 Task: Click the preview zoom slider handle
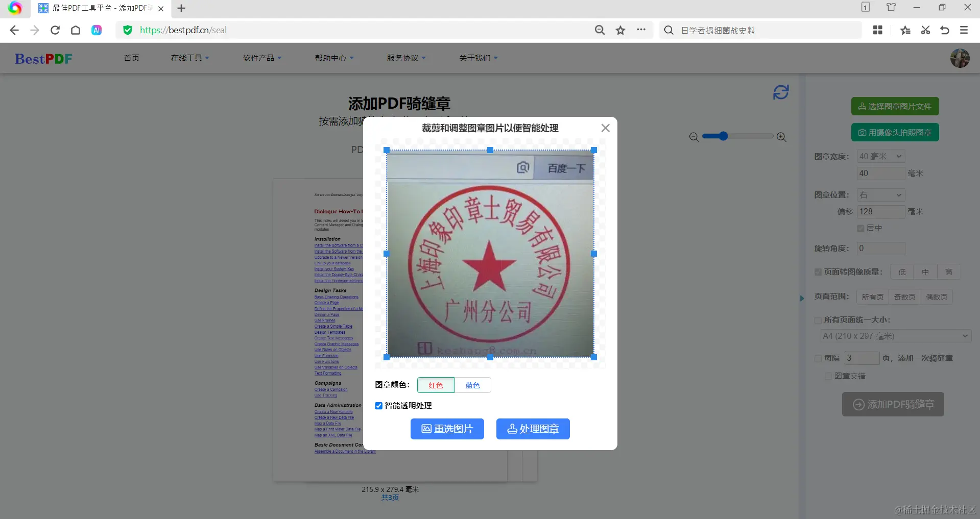(x=723, y=136)
